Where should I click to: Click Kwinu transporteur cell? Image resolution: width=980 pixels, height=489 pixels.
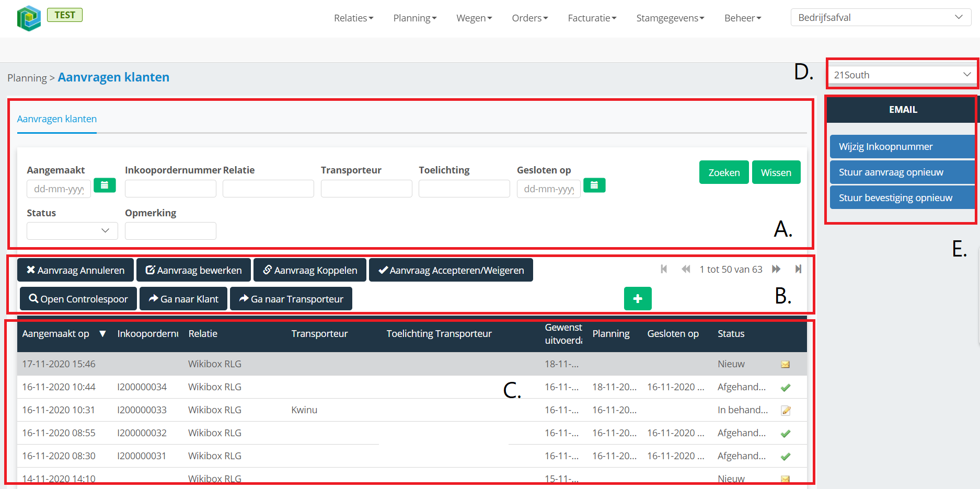304,410
